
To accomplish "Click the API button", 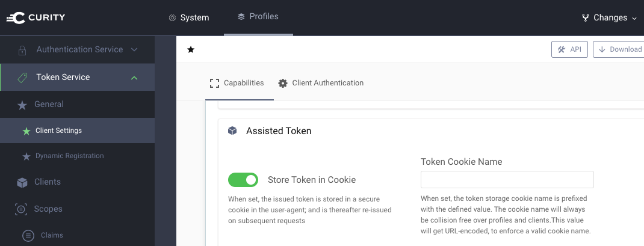I will pyautogui.click(x=569, y=49).
